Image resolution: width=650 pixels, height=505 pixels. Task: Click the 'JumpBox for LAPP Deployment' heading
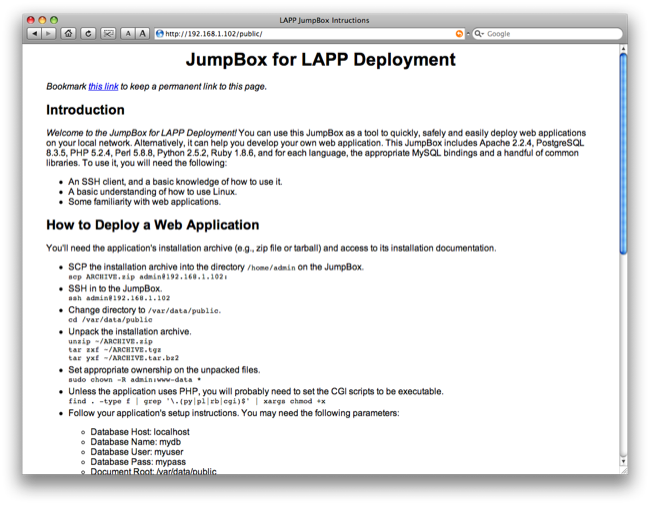320,59
